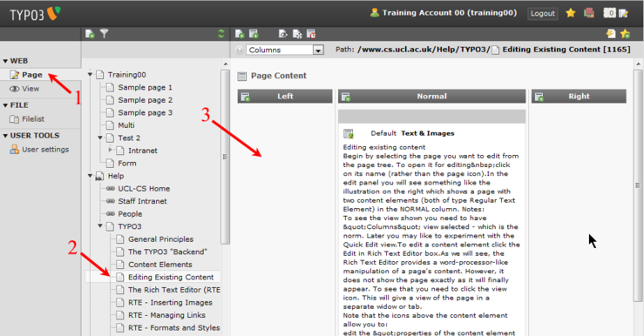
Task: Create a bookmark for this page
Action: point(625,34)
